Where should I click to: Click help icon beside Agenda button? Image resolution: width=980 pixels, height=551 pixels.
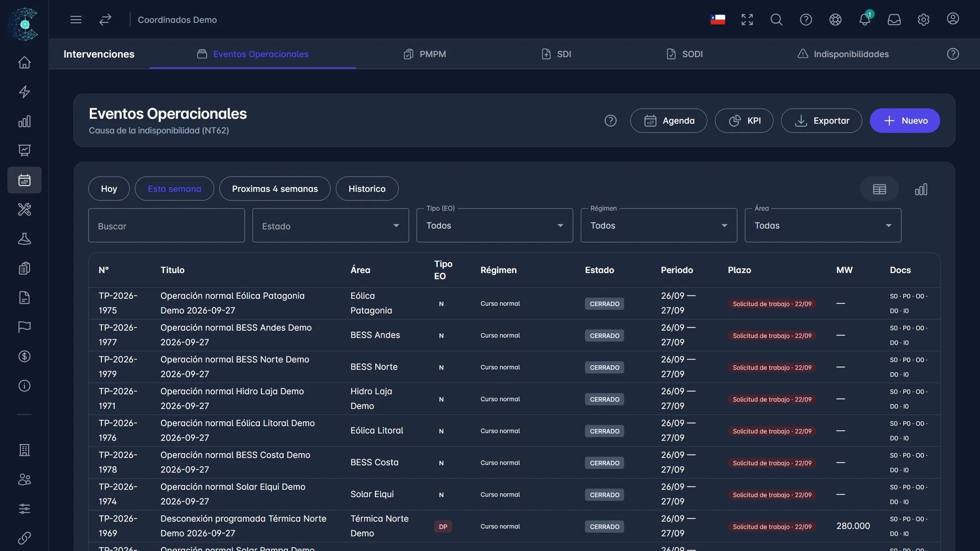610,121
